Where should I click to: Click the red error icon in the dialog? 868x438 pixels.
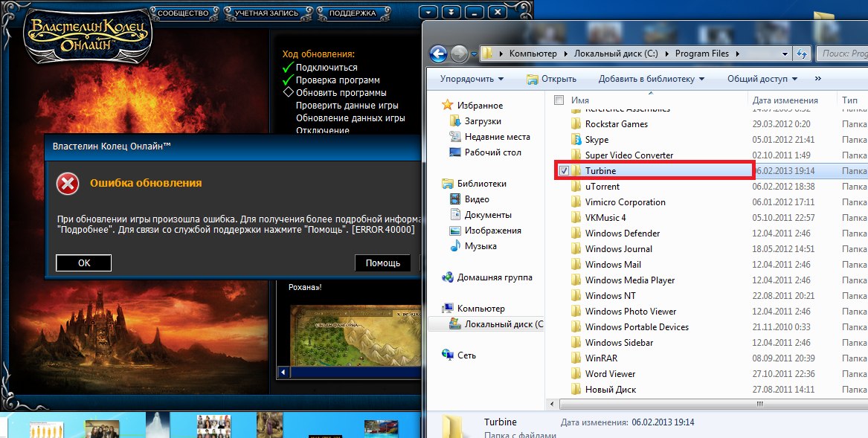(68, 183)
